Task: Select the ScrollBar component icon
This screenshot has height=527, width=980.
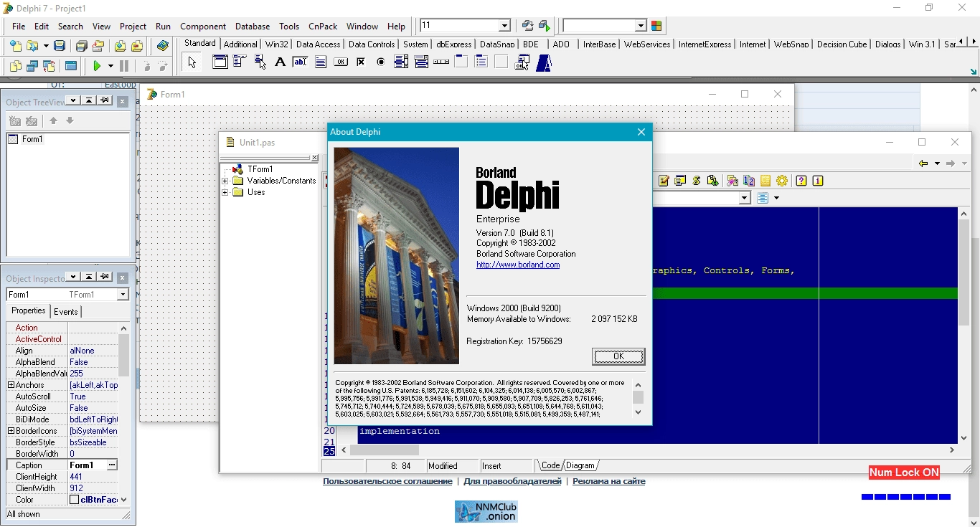Action: [x=441, y=62]
